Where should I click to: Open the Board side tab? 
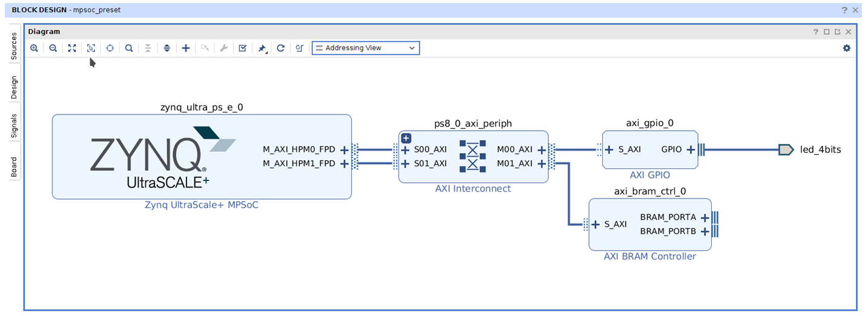(x=14, y=167)
